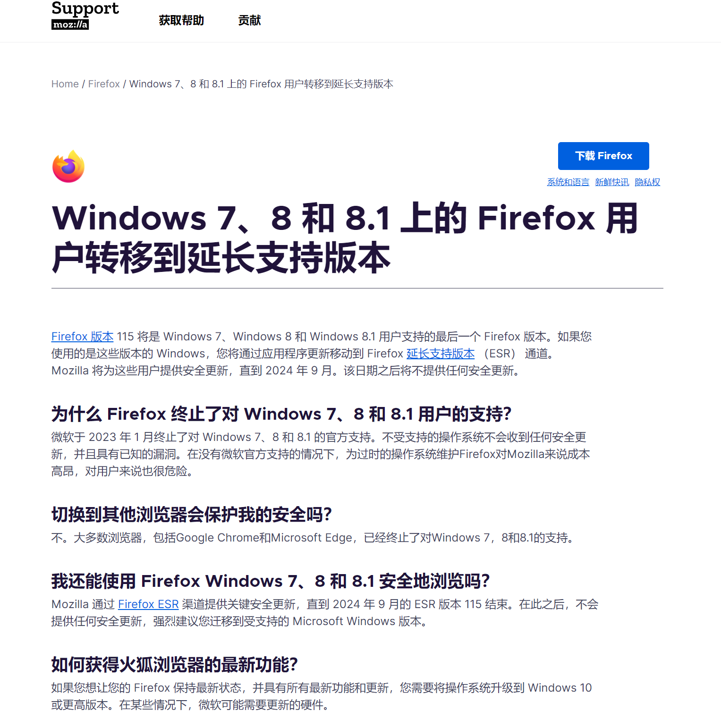
Task: Click the main article title heading
Action: (x=345, y=238)
